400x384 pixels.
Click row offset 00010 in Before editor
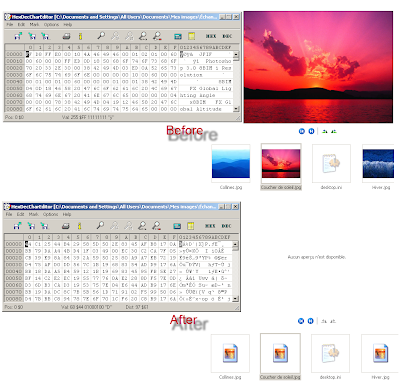click(14, 61)
